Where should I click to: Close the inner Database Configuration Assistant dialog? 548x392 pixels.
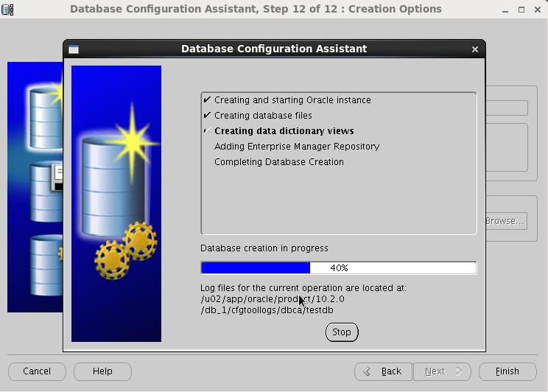pos(475,49)
